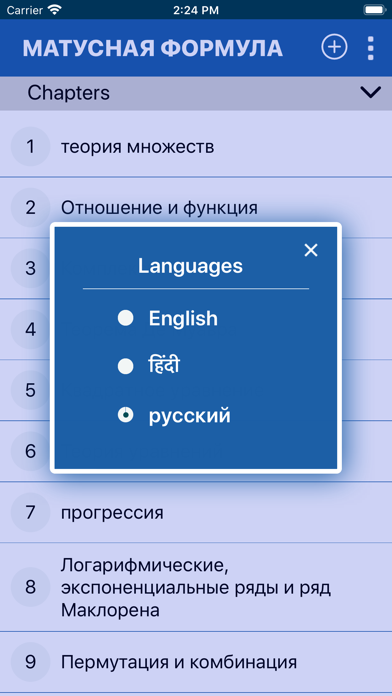Collapse the Chapters section chevron
This screenshot has height=696, width=392.
point(370,92)
